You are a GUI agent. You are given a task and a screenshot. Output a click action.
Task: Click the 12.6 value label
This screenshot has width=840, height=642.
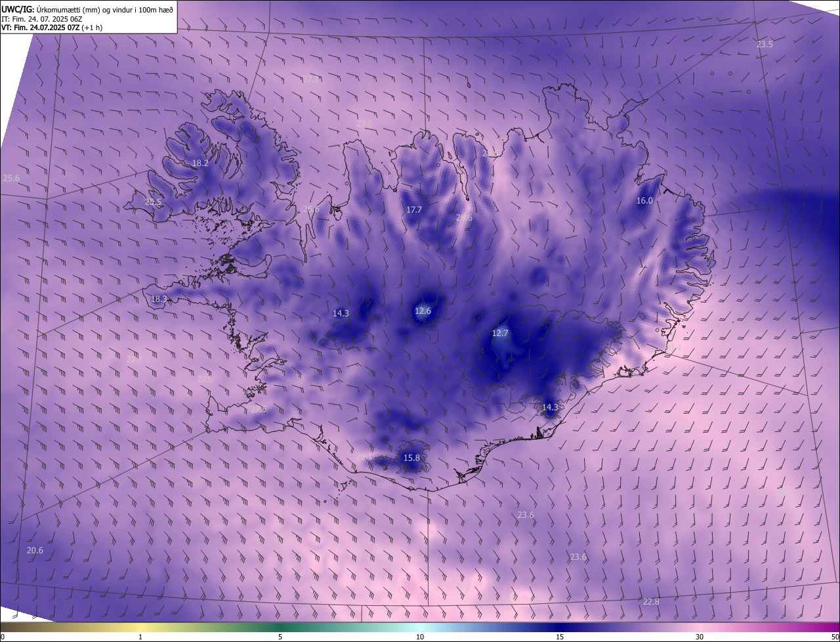coord(423,311)
